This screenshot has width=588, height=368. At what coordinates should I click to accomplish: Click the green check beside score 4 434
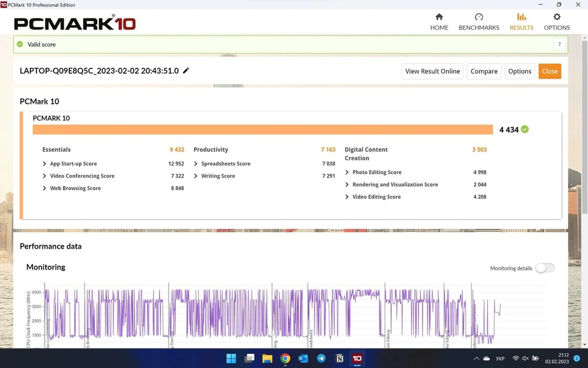pyautogui.click(x=525, y=129)
